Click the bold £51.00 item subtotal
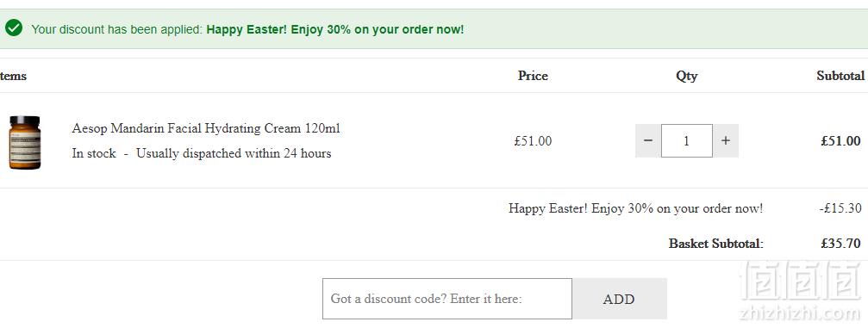Screen dimensions: 868x328 click(841, 141)
